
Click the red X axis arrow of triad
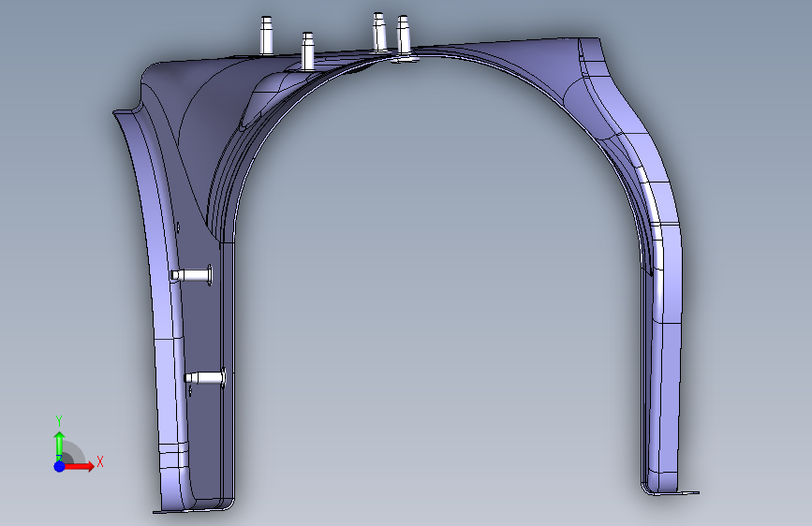tap(81, 466)
